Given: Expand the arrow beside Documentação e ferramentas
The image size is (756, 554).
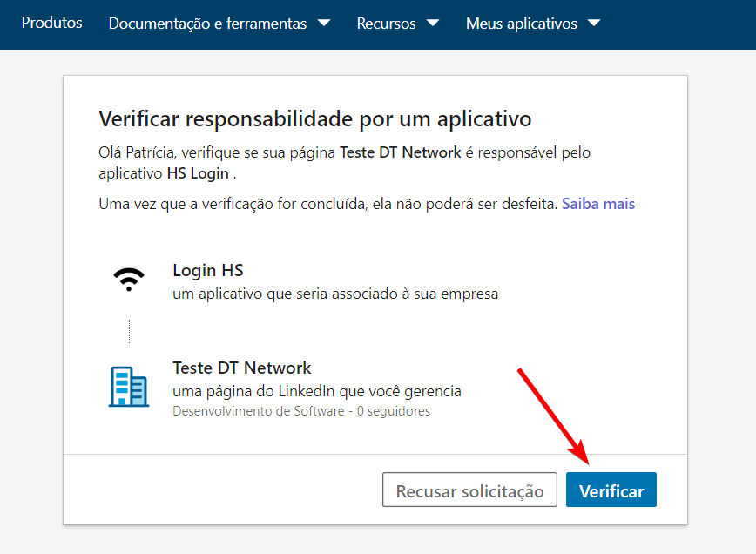Looking at the screenshot, I should (324, 23).
